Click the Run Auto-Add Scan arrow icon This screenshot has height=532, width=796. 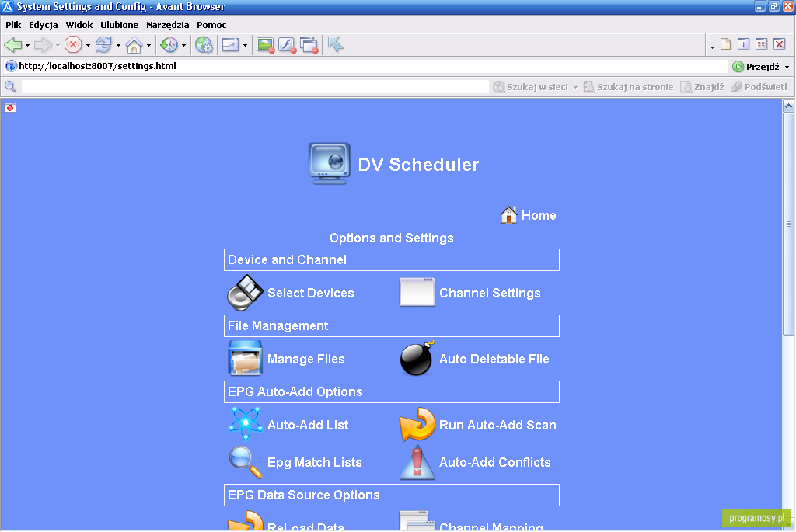pos(417,424)
